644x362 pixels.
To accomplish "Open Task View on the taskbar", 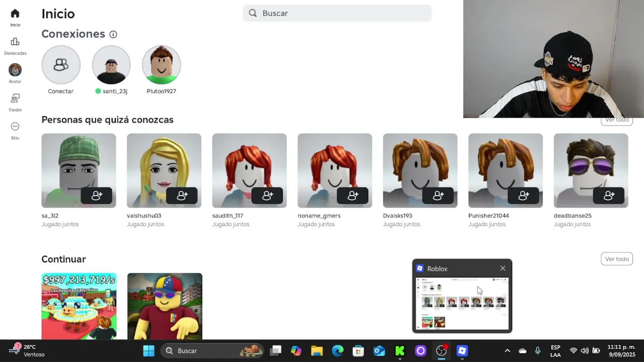I will coord(275,351).
